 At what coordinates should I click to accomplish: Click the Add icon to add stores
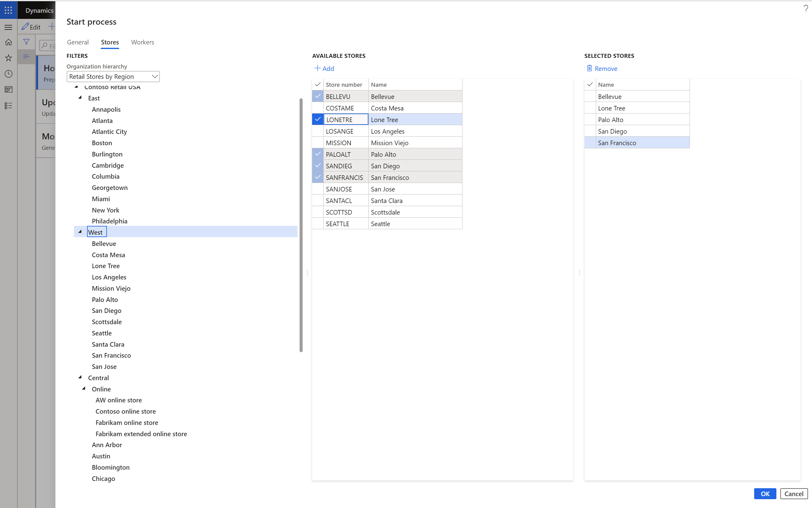(324, 68)
